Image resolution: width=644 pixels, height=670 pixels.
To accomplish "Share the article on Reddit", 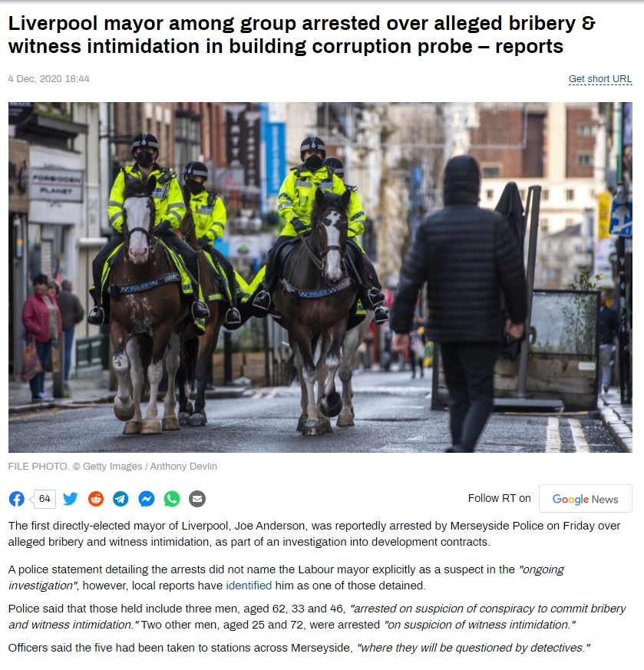I will [x=96, y=499].
